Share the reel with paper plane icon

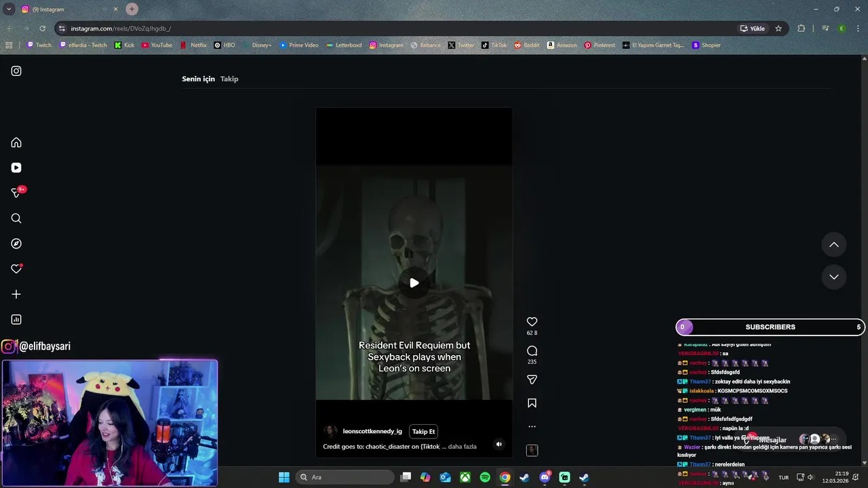532,380
